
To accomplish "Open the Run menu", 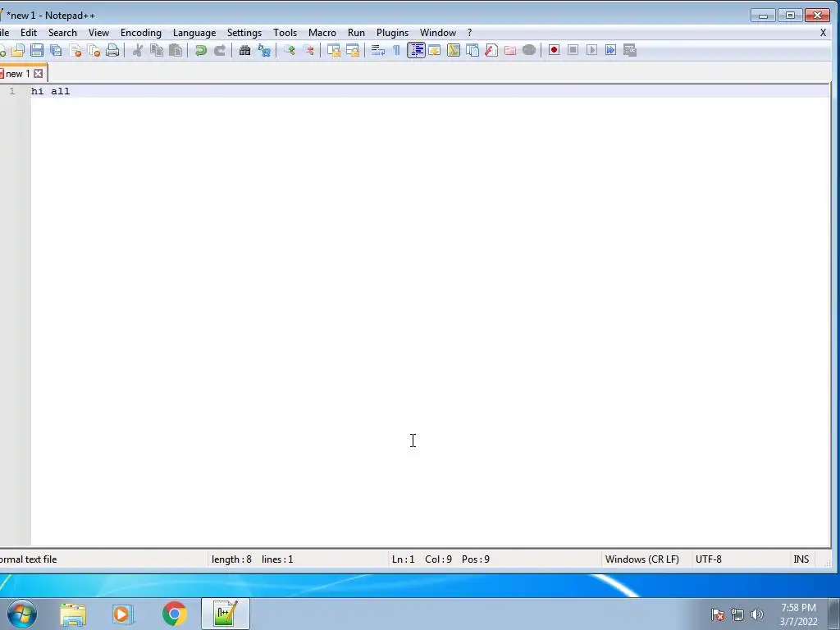I will coord(356,33).
